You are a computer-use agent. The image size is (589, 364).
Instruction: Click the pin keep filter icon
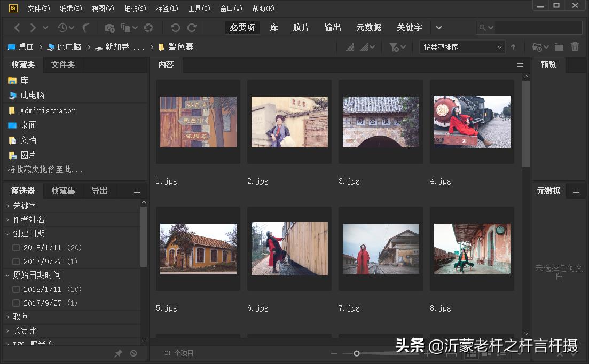coord(119,353)
